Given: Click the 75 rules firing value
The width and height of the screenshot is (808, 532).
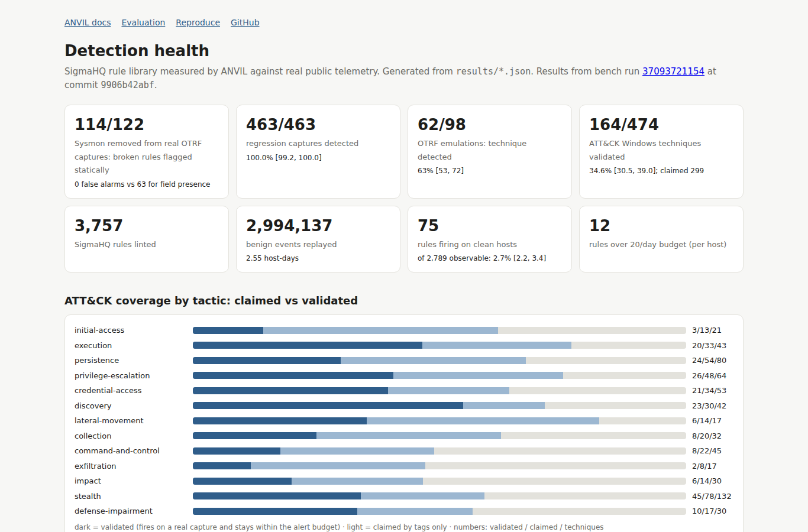Looking at the screenshot, I should point(428,226).
